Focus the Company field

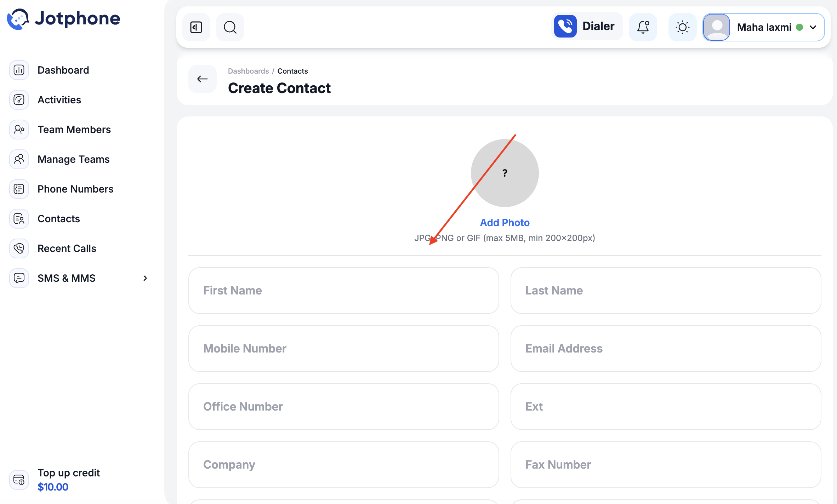[x=344, y=465]
